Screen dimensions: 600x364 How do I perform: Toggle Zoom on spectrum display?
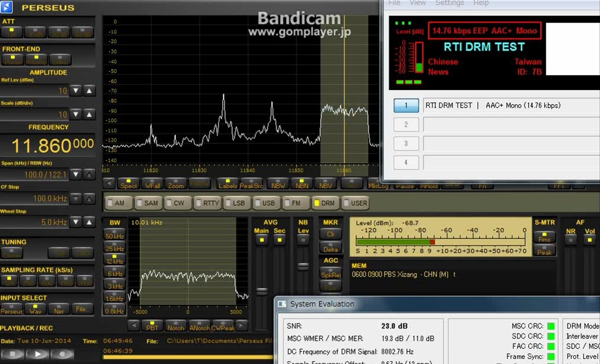176,184
